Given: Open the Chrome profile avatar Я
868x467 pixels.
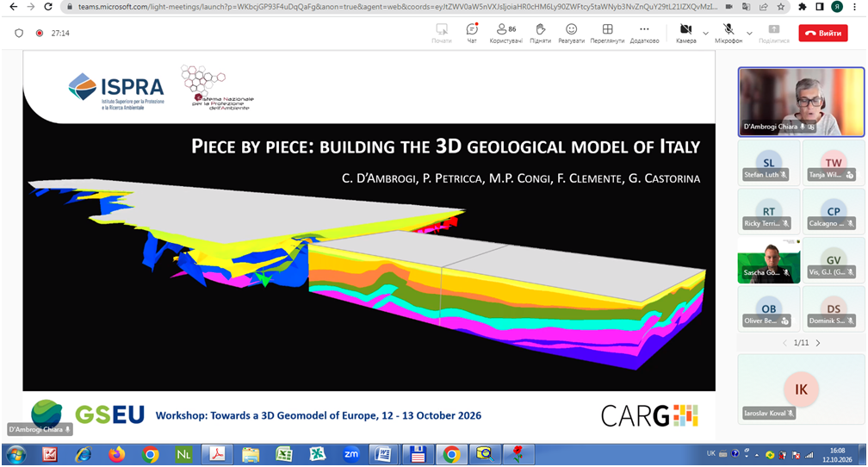Looking at the screenshot, I should [838, 7].
